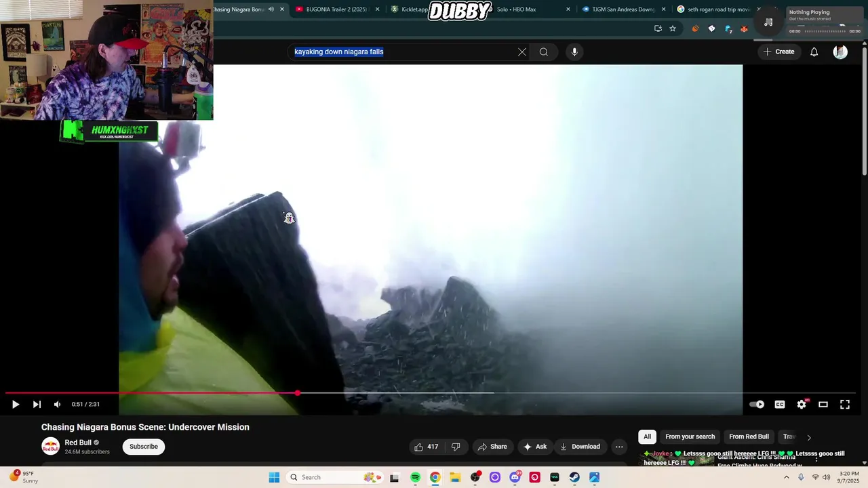Open Photos app from taskbar

click(594, 477)
